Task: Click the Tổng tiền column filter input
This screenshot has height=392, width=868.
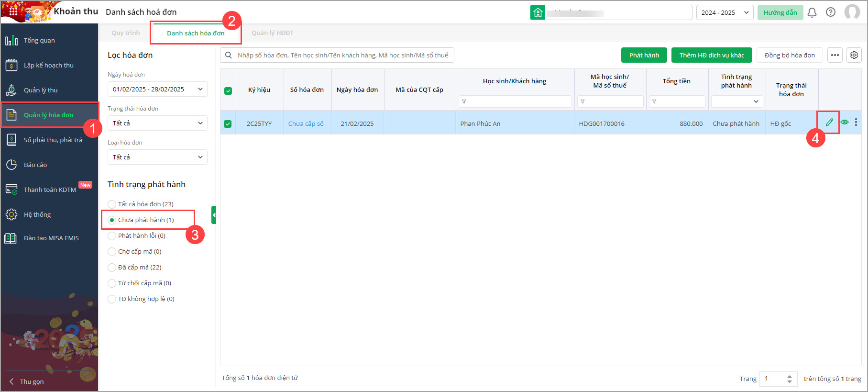Action: coord(677,101)
